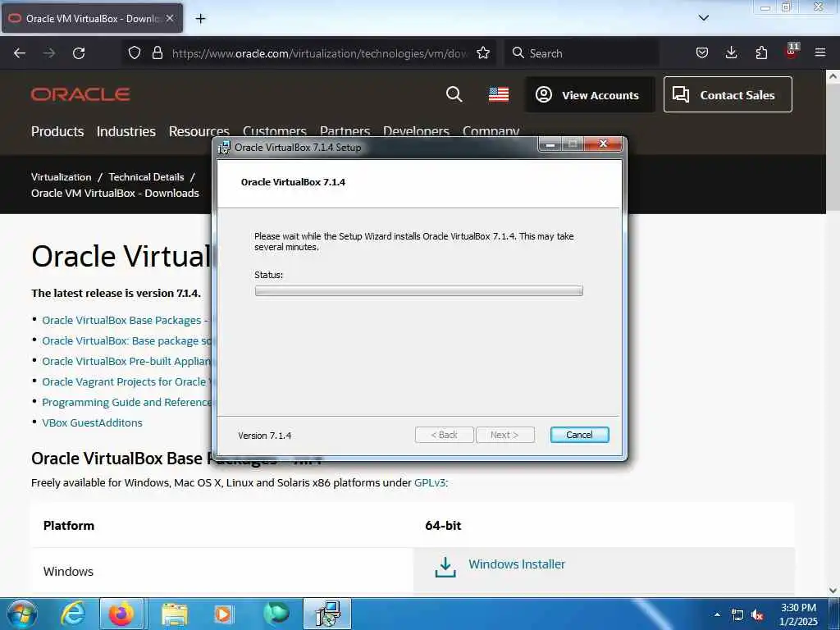This screenshot has width=840, height=630.
Task: Minimize the VirtualBox Setup dialog
Action: tap(550, 144)
